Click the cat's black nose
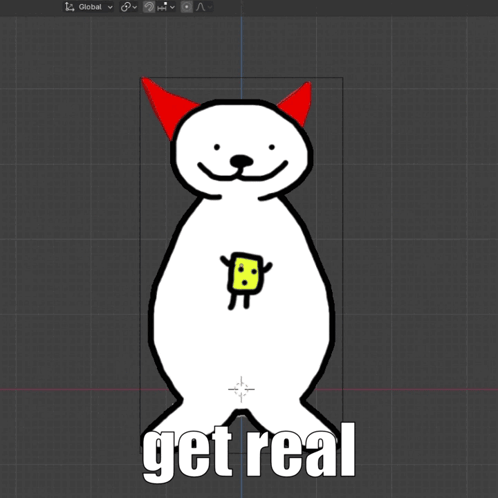The height and width of the screenshot is (498, 498). [x=241, y=161]
